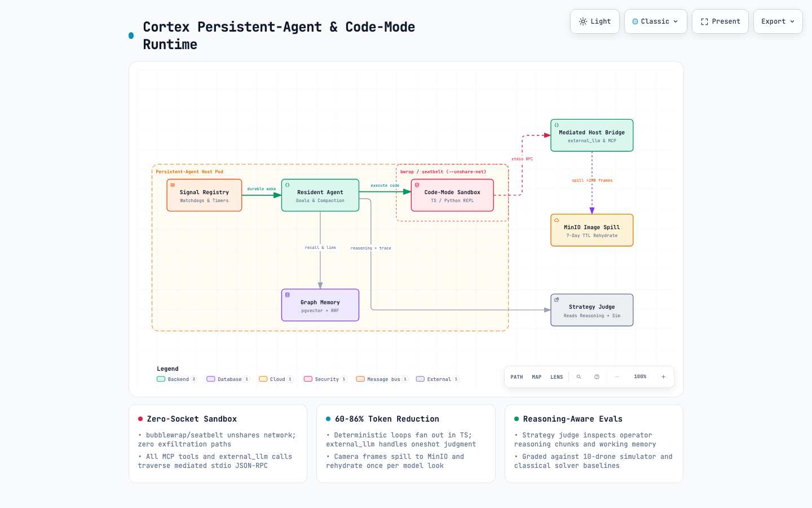Toggle Security legend category
Screen dimensions: 812x508
pyautogui.click(x=325, y=379)
